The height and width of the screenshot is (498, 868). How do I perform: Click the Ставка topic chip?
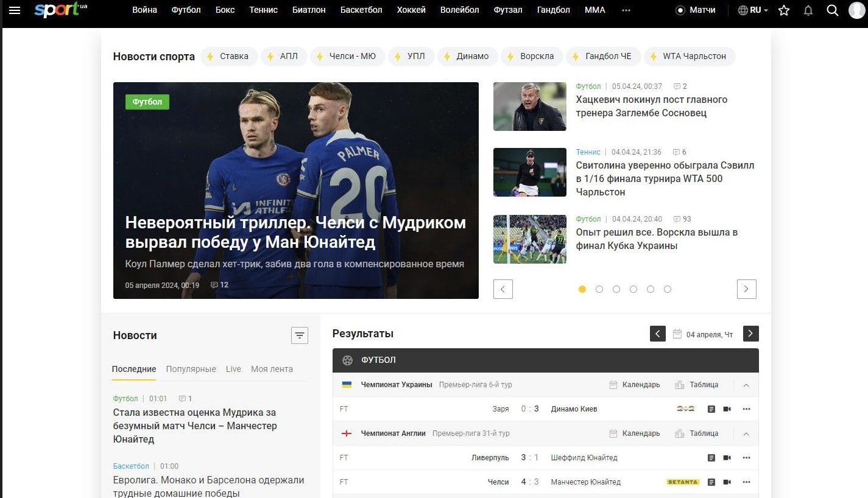pos(228,57)
